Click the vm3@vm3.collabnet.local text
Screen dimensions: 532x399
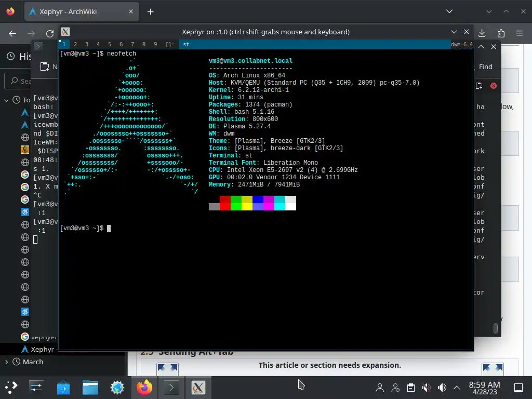pyautogui.click(x=250, y=61)
